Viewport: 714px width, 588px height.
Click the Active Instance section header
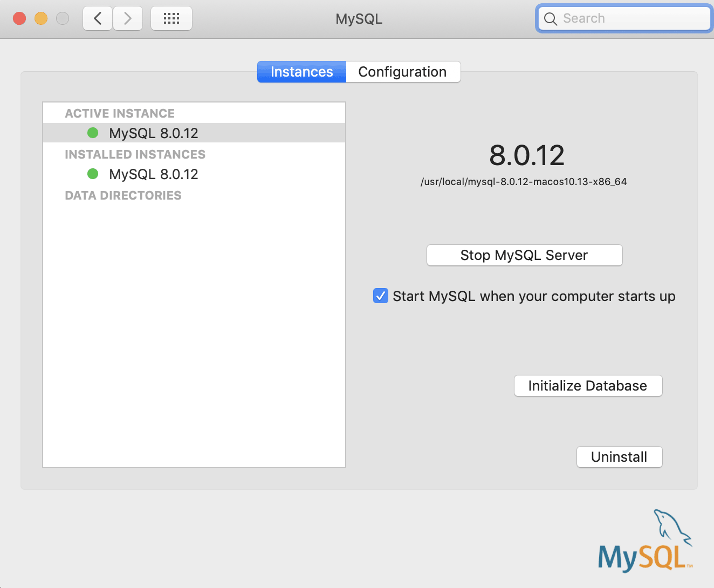pyautogui.click(x=120, y=113)
